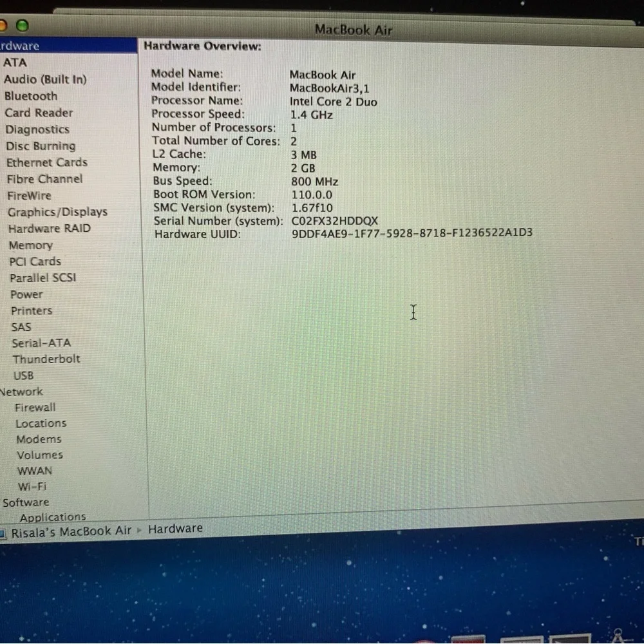The height and width of the screenshot is (644, 644).
Task: Click the computer icon in path bar
Action: point(3,533)
